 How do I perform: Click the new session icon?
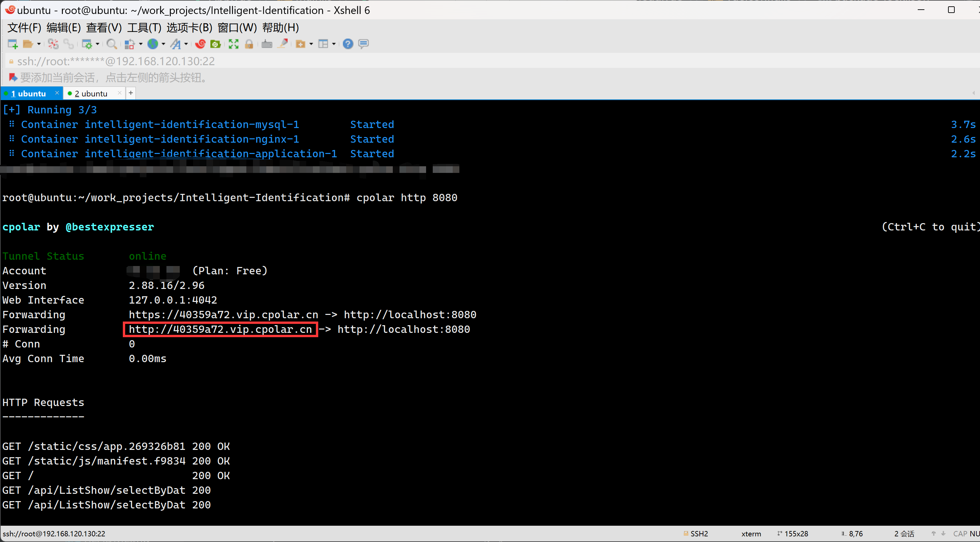click(13, 44)
